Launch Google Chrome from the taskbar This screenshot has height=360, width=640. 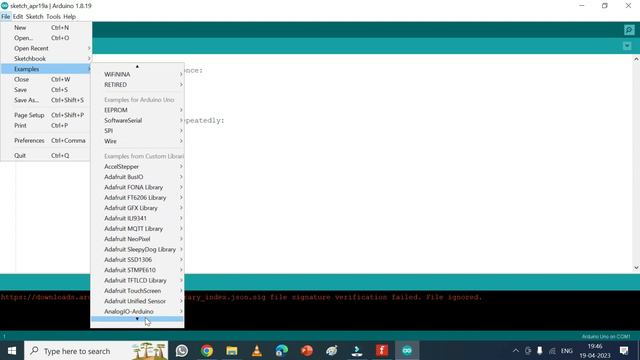coord(207,351)
